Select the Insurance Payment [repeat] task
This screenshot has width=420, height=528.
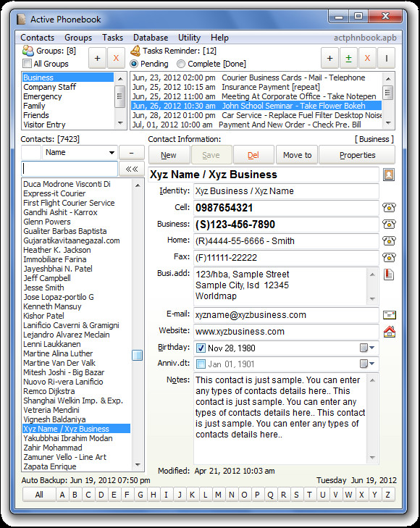point(256,87)
